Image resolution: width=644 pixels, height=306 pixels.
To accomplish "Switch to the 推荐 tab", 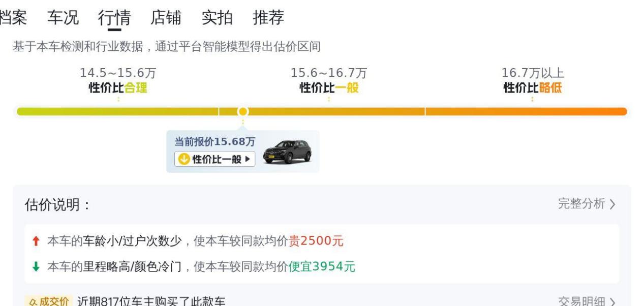I will 268,18.
